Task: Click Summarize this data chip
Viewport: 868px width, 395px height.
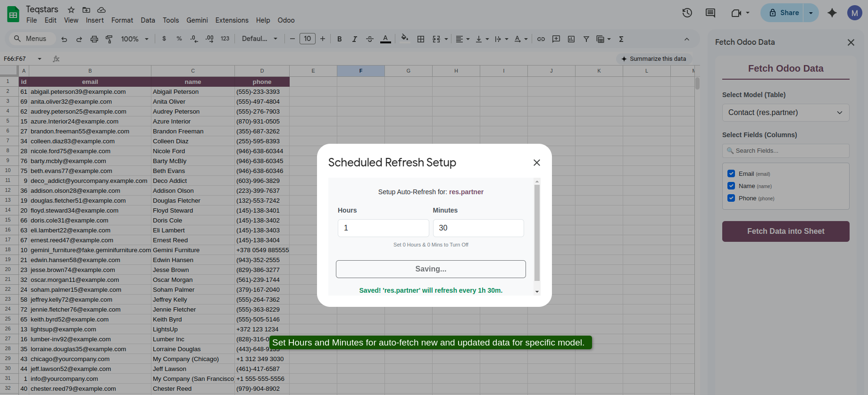Action: pos(654,59)
